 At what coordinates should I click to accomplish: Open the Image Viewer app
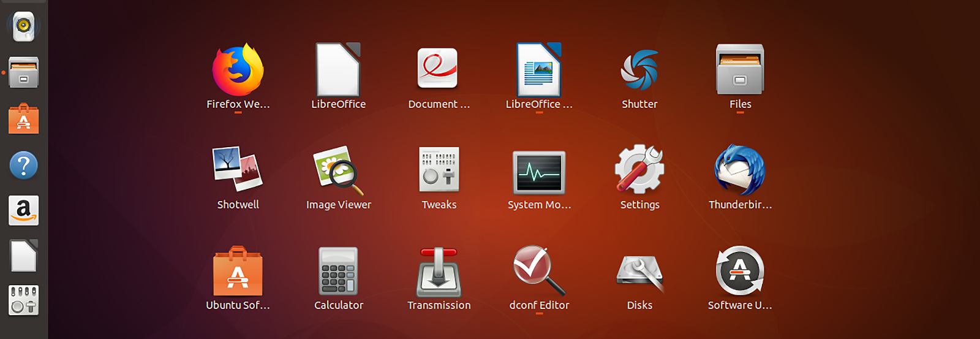[x=338, y=170]
